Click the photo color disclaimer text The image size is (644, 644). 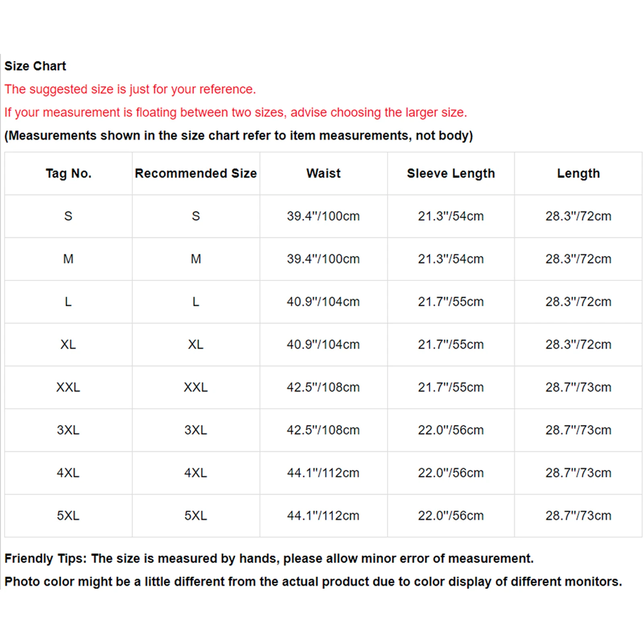(x=313, y=582)
